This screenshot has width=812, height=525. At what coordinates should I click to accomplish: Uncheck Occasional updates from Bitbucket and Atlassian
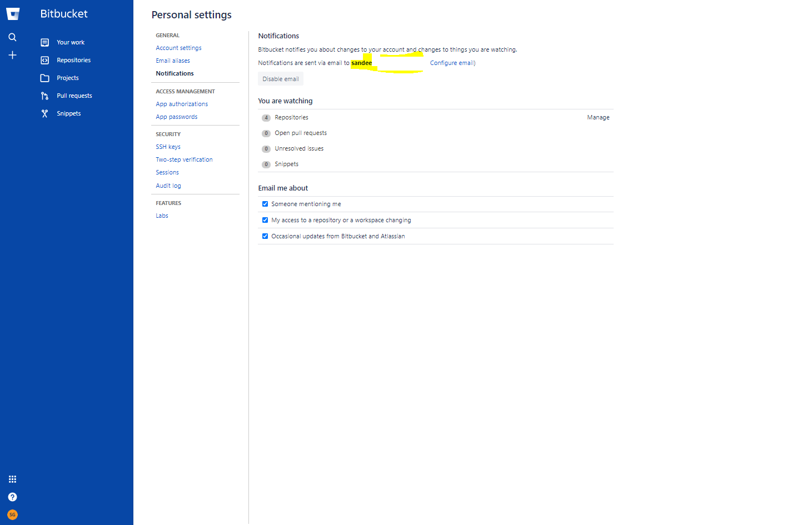click(x=265, y=236)
